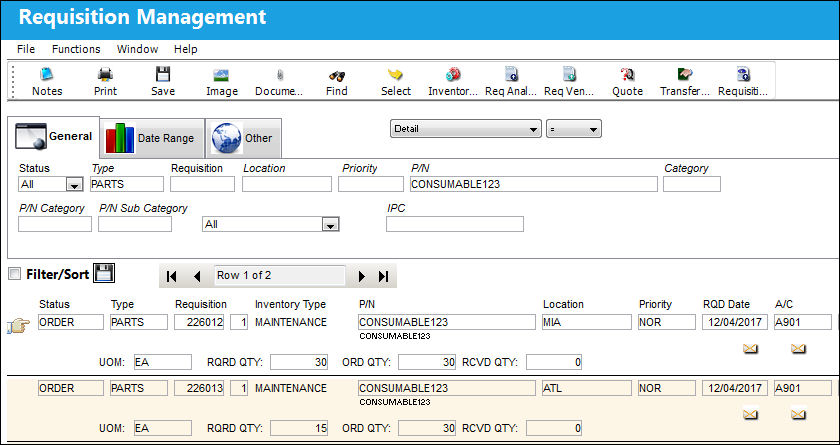
Task: Jump to the last row button
Action: point(384,276)
